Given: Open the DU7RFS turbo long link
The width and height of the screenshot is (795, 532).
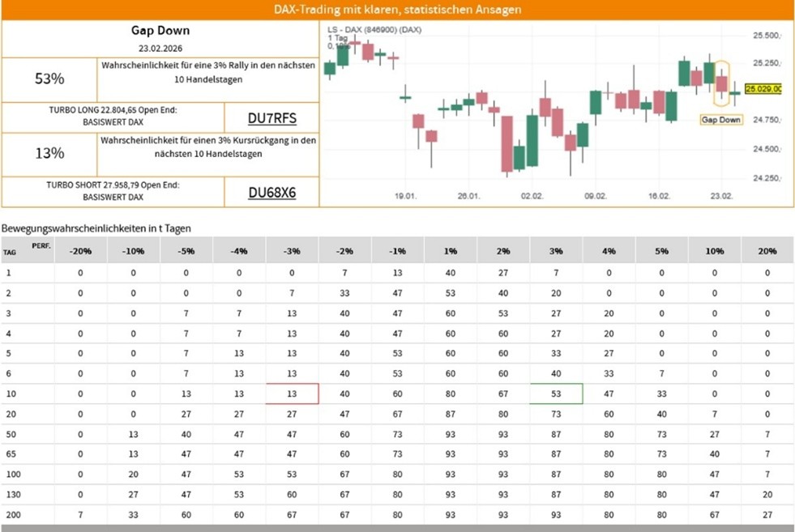Looking at the screenshot, I should pyautogui.click(x=271, y=118).
